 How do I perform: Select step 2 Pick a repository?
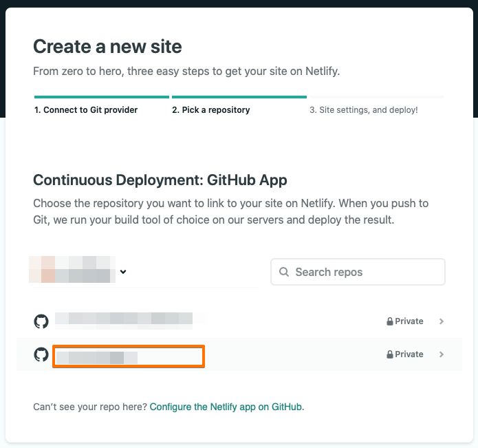pos(211,110)
